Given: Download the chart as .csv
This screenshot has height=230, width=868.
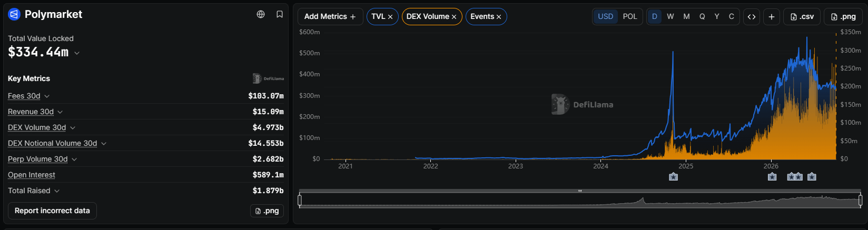Looking at the screenshot, I should click(x=802, y=17).
